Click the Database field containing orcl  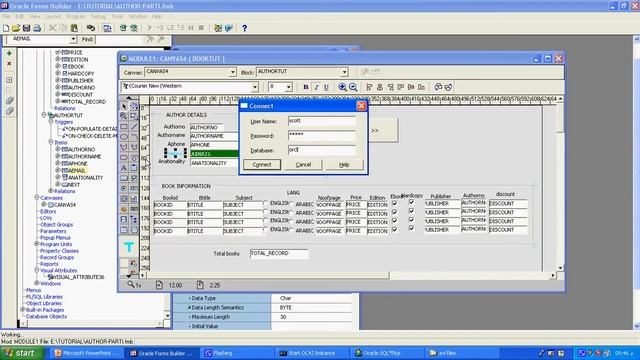coord(322,150)
